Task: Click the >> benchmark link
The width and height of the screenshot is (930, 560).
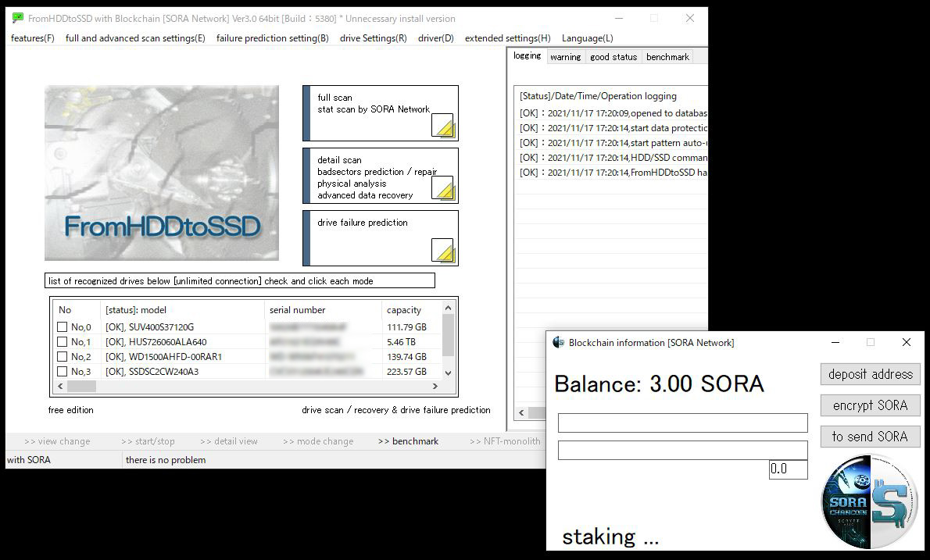Action: (408, 441)
